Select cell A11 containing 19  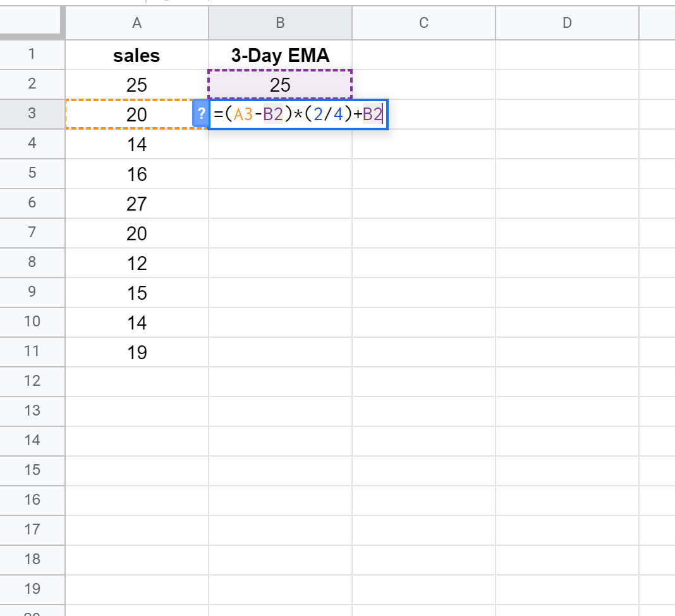137,352
